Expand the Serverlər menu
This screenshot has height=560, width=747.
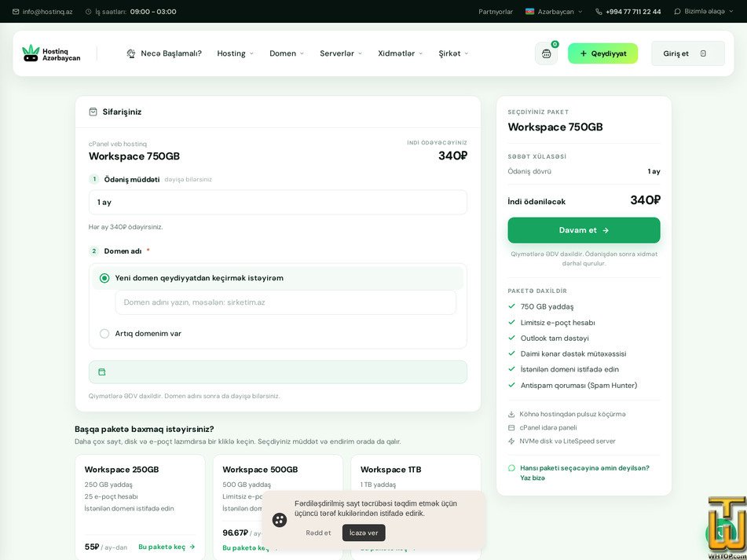point(341,53)
